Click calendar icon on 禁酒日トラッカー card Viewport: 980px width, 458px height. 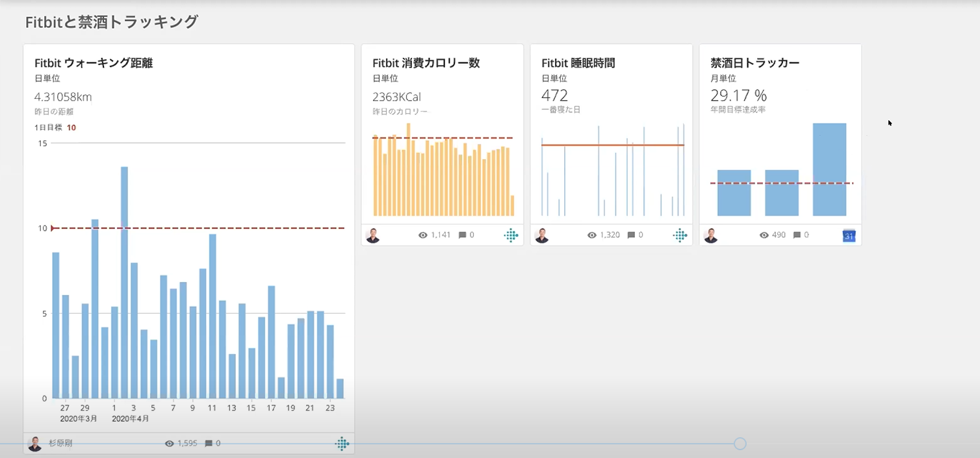tap(849, 236)
